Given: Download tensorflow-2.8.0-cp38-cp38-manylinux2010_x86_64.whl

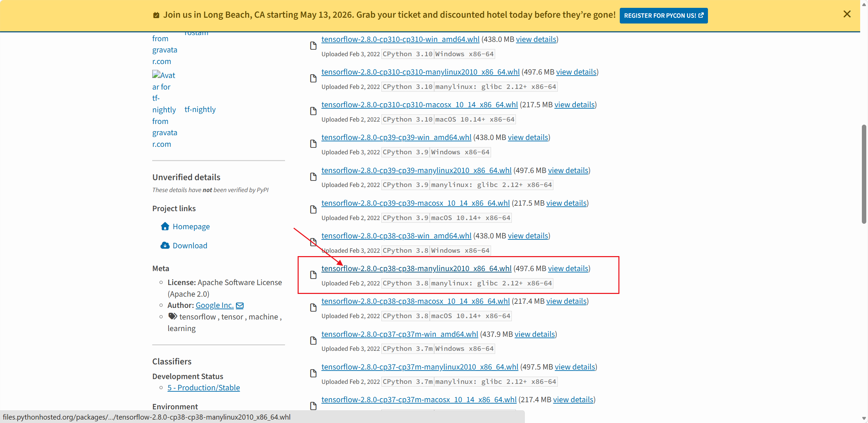Looking at the screenshot, I should pos(416,268).
